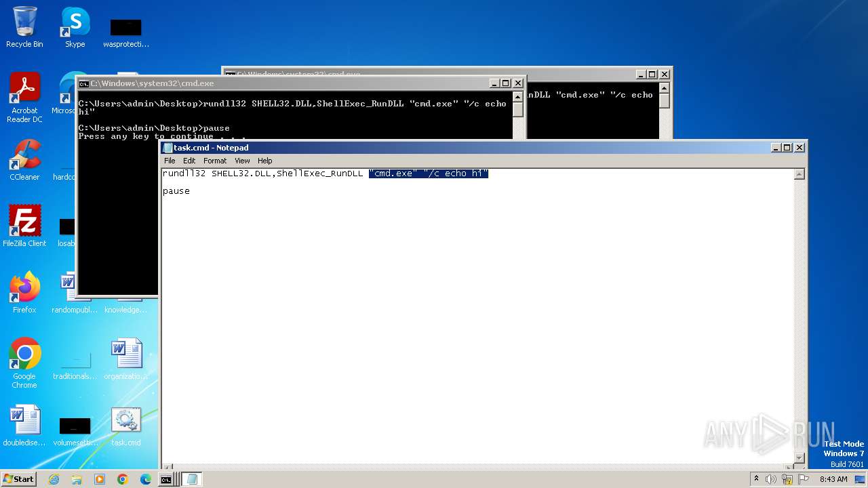Viewport: 868px width, 488px height.
Task: Open the Recycle Bin desktop icon
Action: (x=24, y=27)
